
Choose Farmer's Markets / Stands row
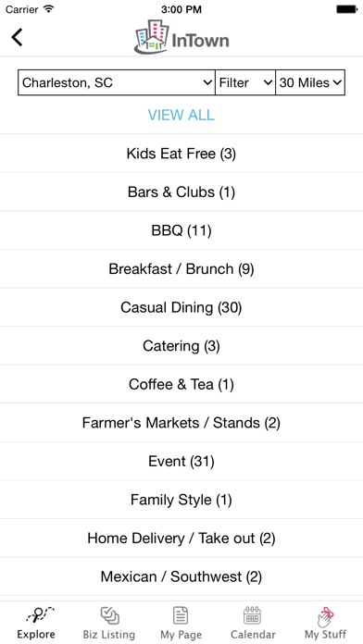[181, 423]
